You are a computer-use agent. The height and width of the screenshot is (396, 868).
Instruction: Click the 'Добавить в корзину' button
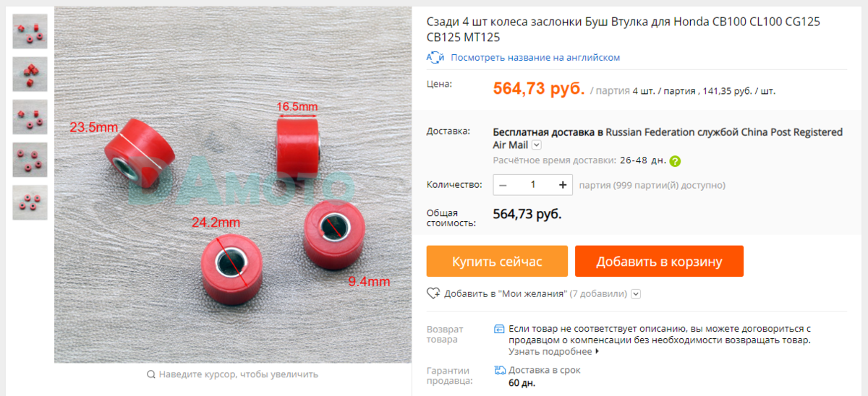[x=659, y=261]
